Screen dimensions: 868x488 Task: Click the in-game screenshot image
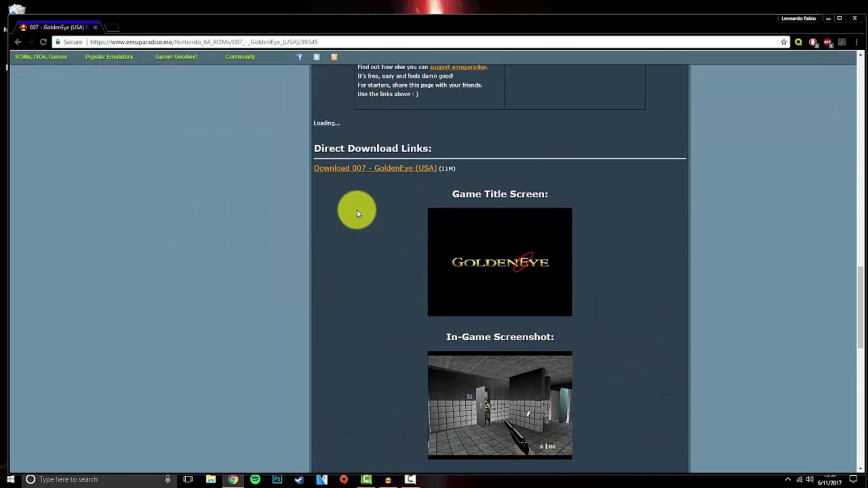(500, 405)
